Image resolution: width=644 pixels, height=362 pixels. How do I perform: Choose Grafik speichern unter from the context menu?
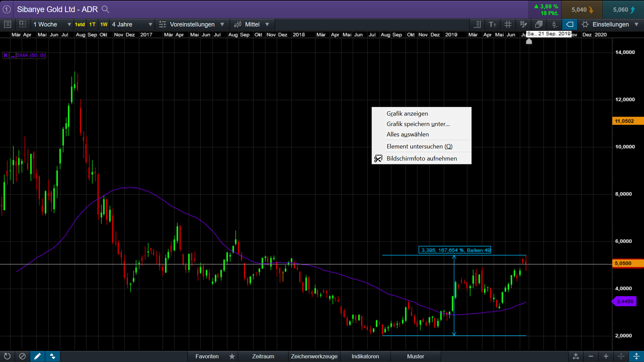click(x=418, y=124)
